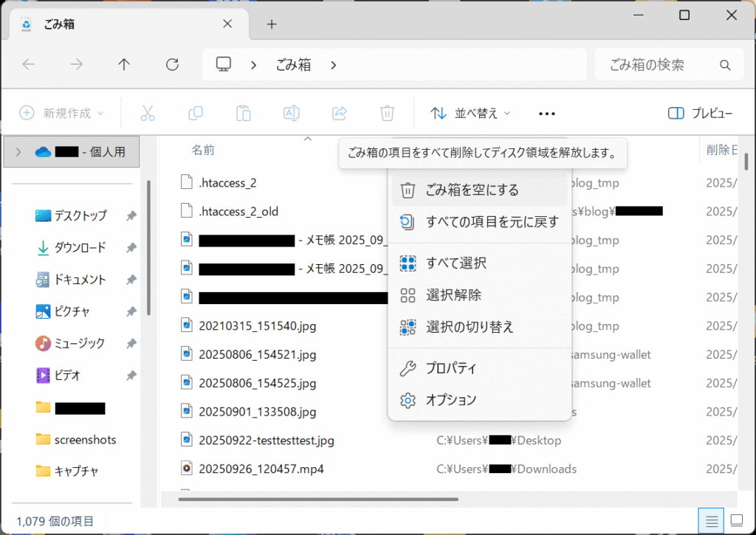Click the Delete trash icon in toolbar
The width and height of the screenshot is (756, 535).
coord(387,113)
